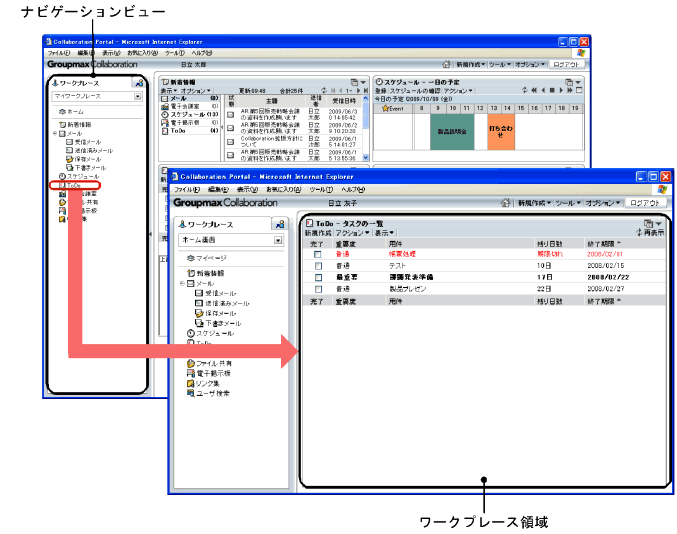Open ファイル(F) menu in back window
Viewport: 677px width, 534px height.
(59, 53)
